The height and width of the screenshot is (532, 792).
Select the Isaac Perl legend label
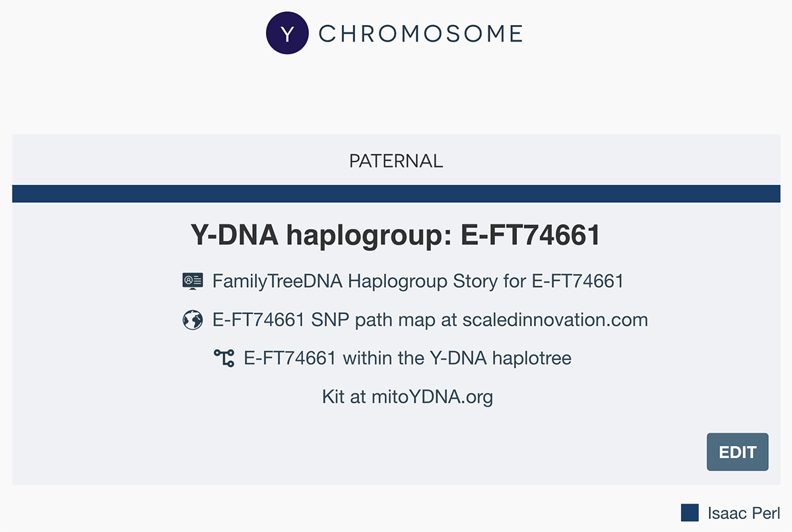coord(745,513)
